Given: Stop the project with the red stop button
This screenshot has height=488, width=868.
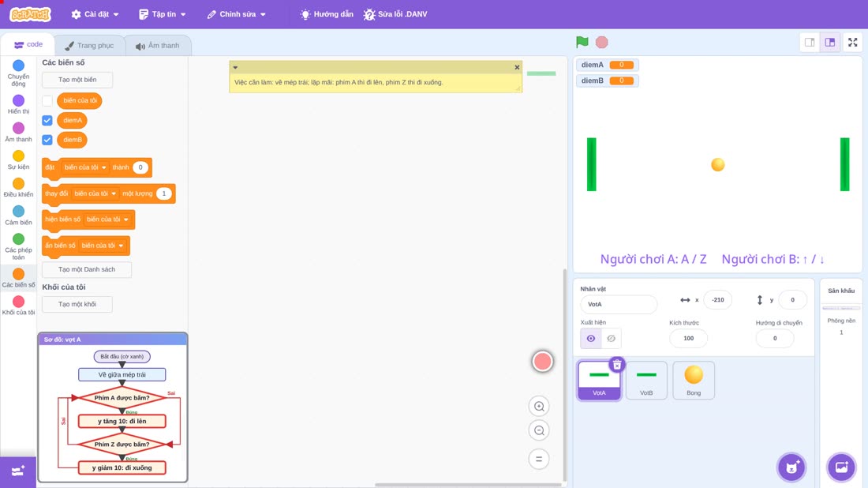Looking at the screenshot, I should (x=602, y=42).
